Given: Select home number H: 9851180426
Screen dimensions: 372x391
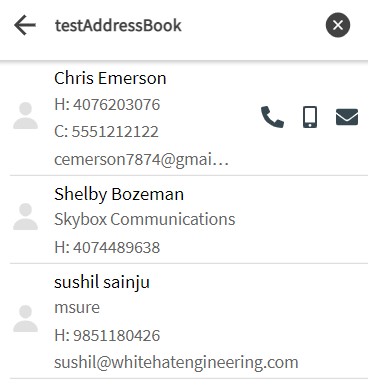Looking at the screenshot, I should point(107,335).
